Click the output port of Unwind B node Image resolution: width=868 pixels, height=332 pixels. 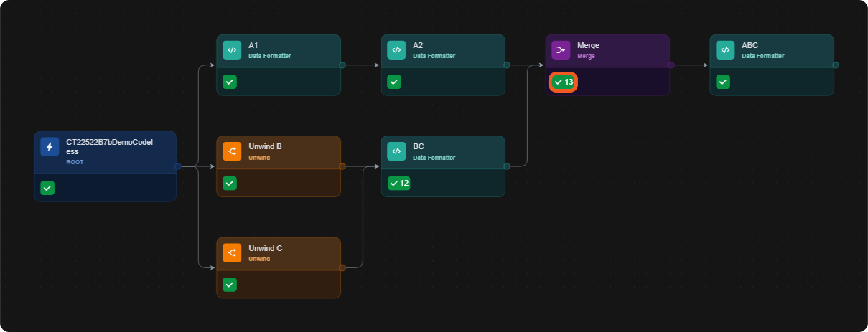342,166
